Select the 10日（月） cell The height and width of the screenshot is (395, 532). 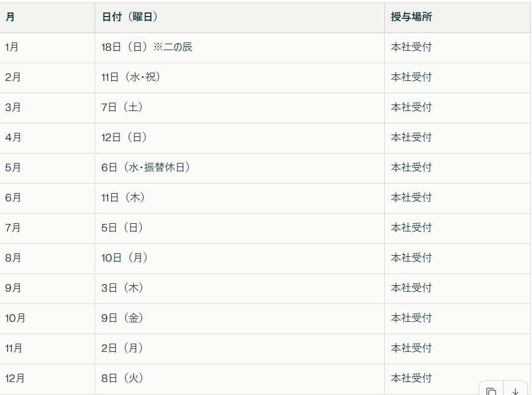124,258
